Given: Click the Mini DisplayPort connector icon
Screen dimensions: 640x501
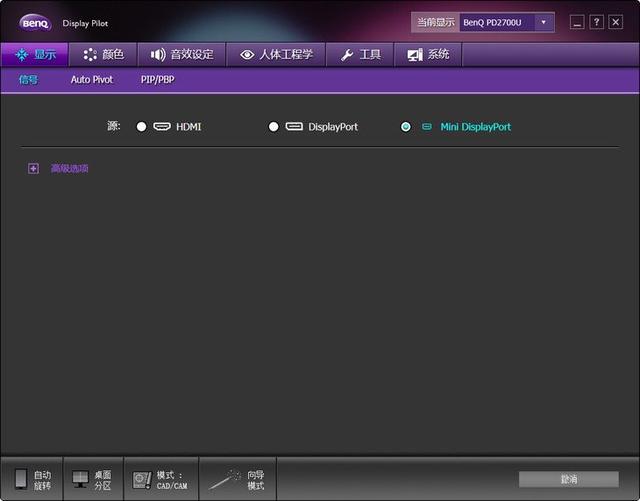Looking at the screenshot, I should click(x=427, y=127).
